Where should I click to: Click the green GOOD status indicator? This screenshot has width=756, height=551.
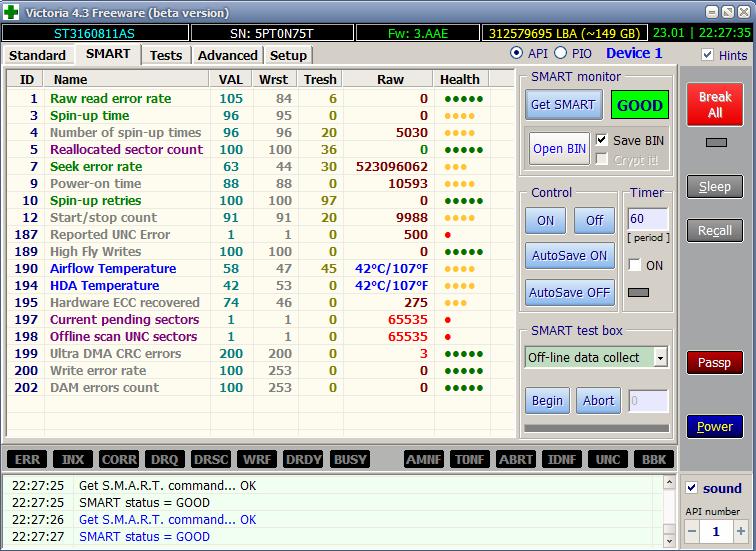[x=640, y=105]
